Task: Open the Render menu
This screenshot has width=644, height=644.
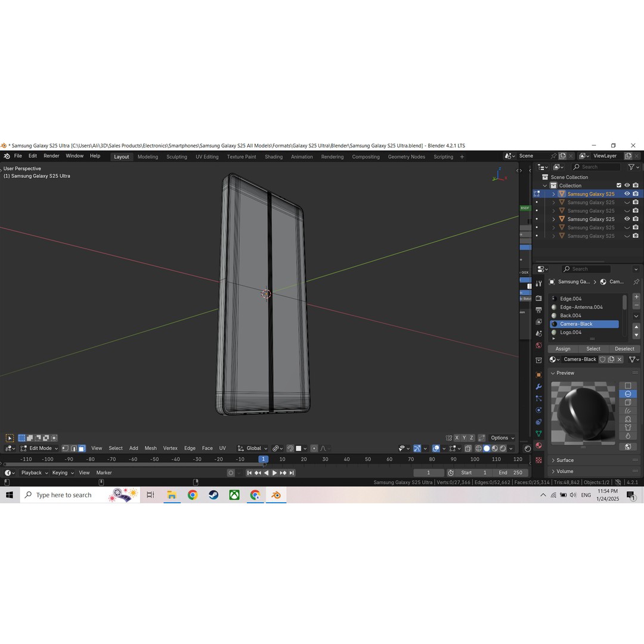Action: pyautogui.click(x=51, y=156)
